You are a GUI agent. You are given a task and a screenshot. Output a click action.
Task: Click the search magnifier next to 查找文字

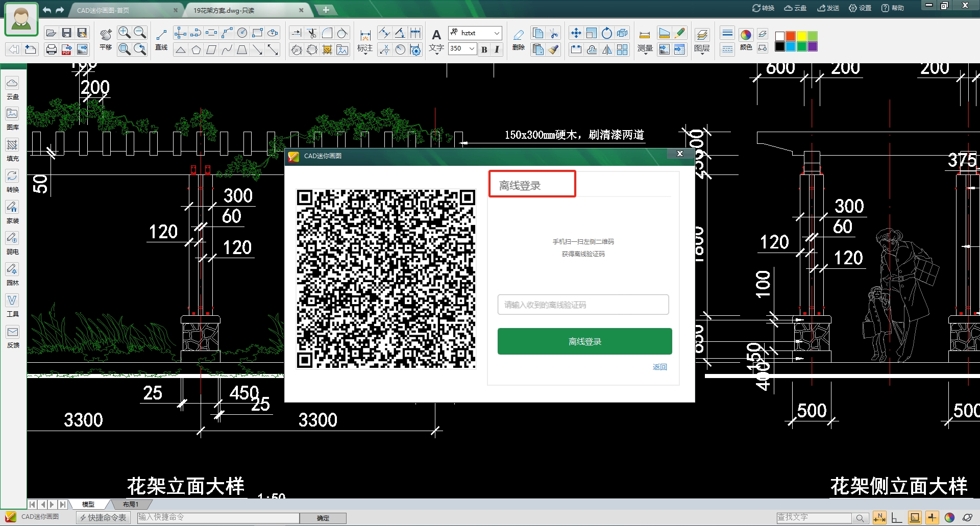pos(860,518)
